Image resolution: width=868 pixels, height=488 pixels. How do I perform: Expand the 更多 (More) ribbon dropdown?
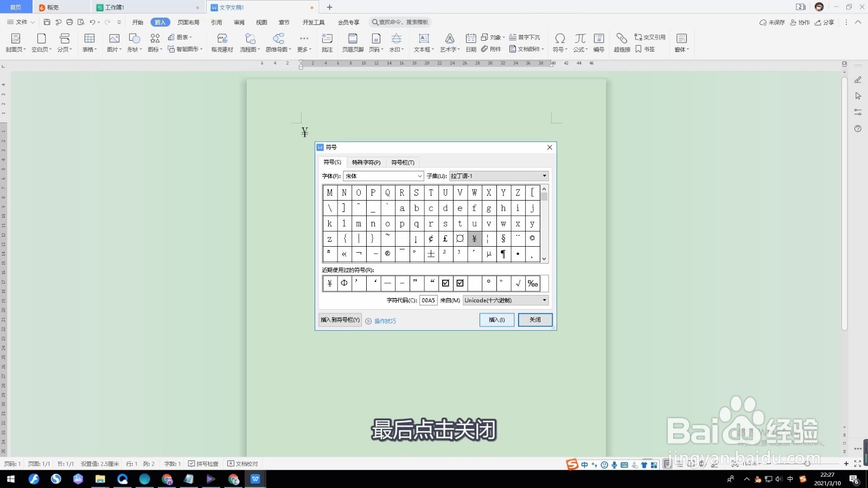click(x=304, y=42)
